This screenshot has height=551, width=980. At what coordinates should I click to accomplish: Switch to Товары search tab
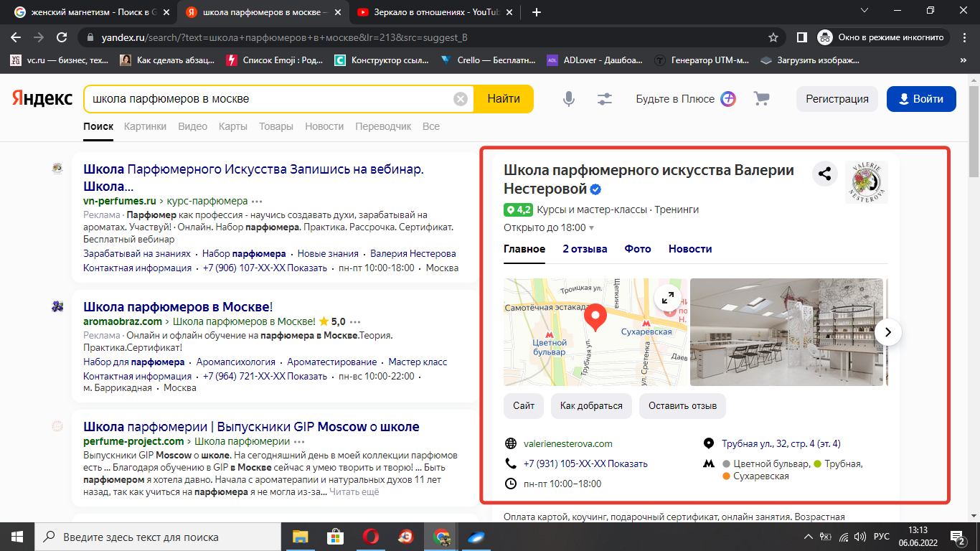[x=276, y=126]
